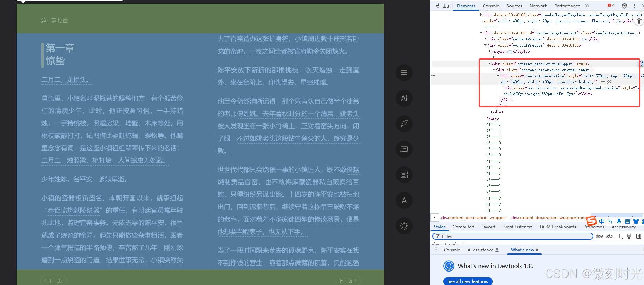Viewport: 644px width, 285px height.
Task: Open the notes feather pen icon
Action: click(x=404, y=124)
